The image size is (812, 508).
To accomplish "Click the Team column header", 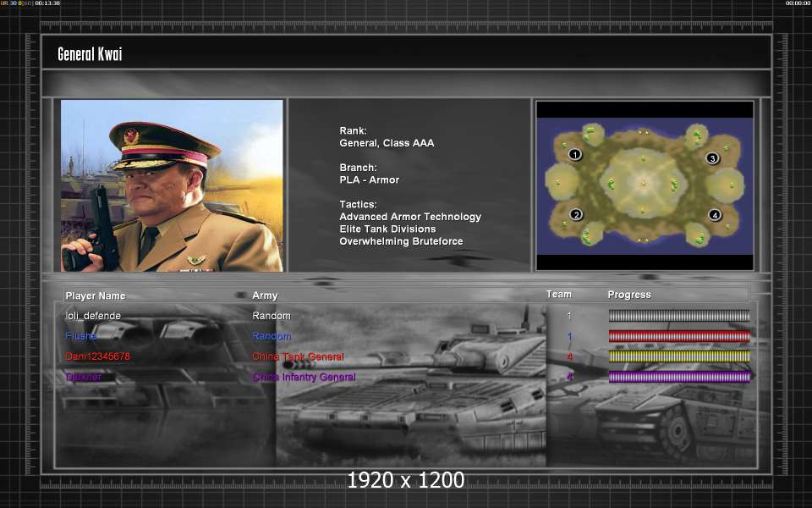I will point(559,295).
